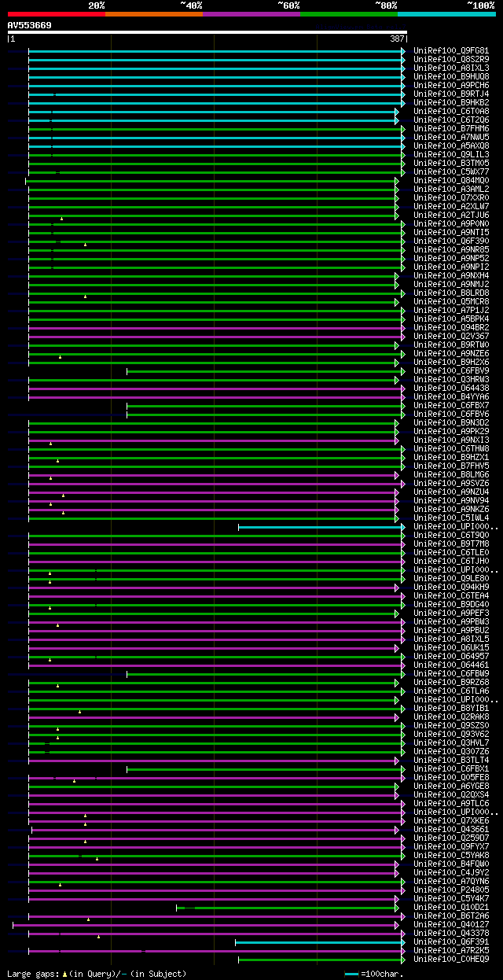Choose the UniRef100_A9SVZ6 label
The width and height of the screenshot is (503, 980).
coord(452,484)
